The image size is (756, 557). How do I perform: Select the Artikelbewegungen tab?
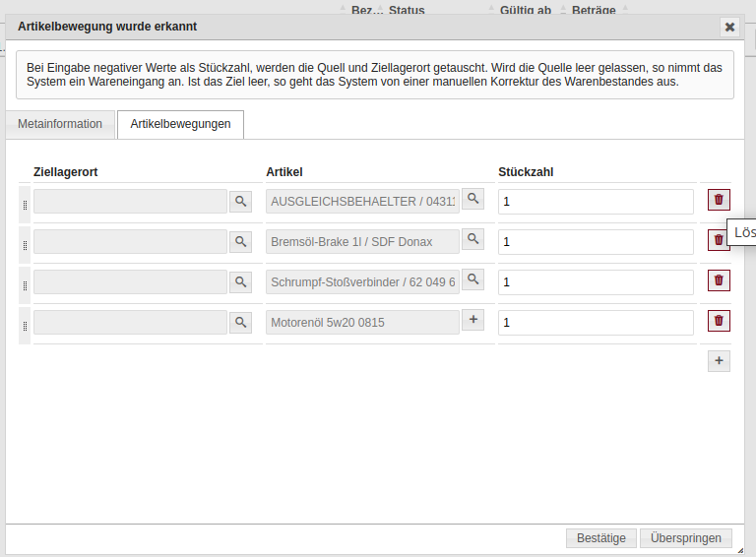tap(180, 124)
